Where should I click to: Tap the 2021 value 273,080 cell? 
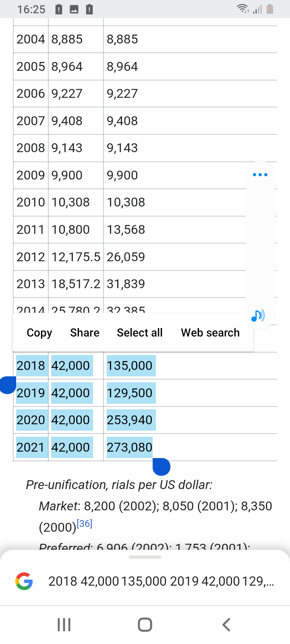point(129,447)
